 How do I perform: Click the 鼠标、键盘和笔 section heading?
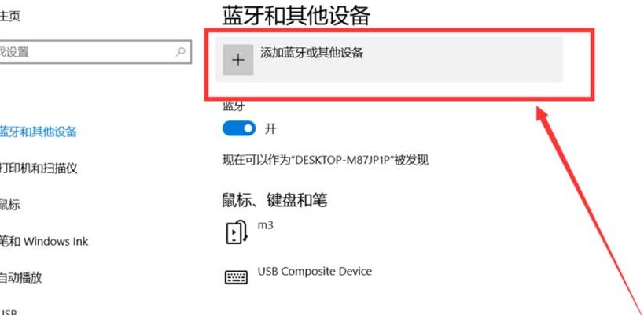click(x=274, y=200)
